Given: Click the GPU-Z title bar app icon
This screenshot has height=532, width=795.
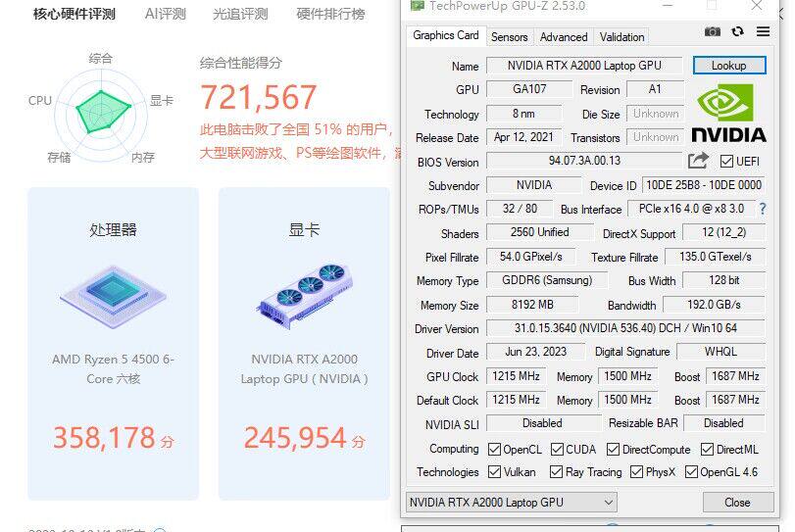Looking at the screenshot, I should (x=418, y=6).
